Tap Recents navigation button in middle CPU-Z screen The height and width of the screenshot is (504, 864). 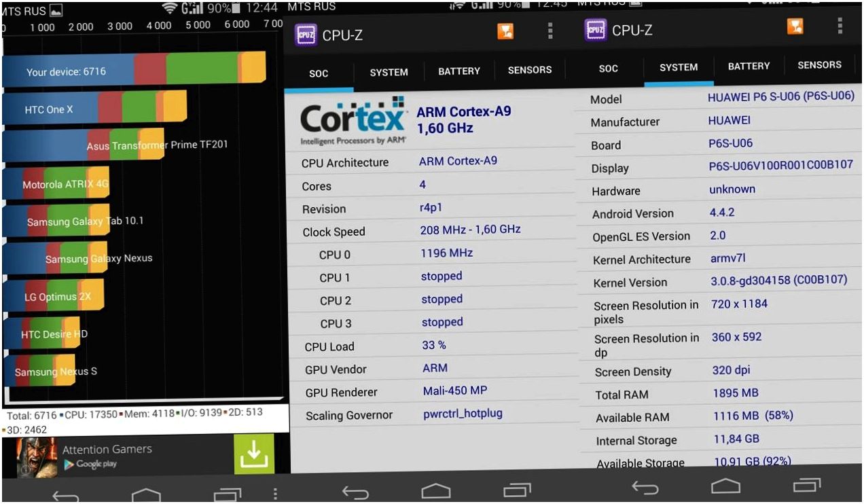click(x=517, y=489)
